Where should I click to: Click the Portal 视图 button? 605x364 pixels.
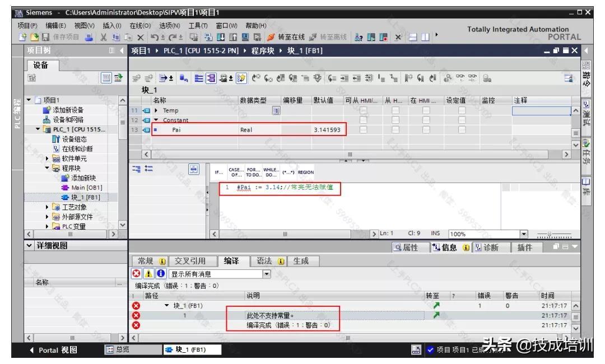click(53, 350)
